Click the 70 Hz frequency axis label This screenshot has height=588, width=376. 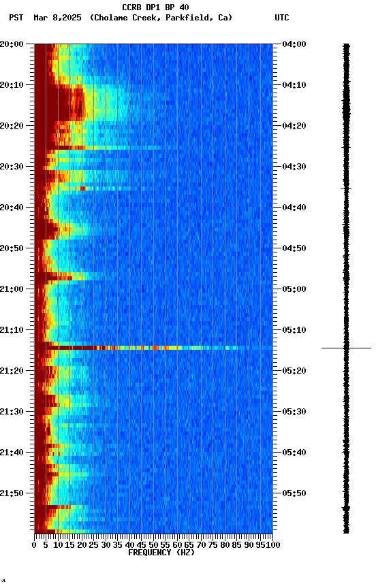tap(201, 546)
